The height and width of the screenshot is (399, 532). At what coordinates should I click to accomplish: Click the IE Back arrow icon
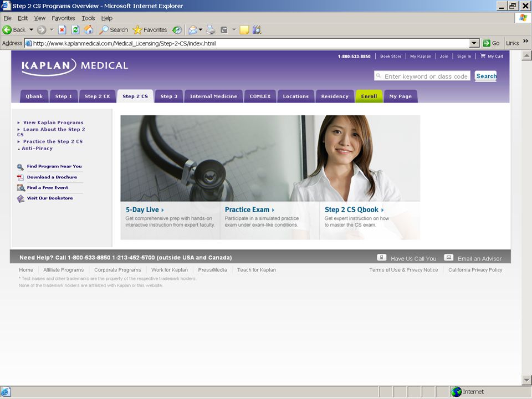click(7, 30)
